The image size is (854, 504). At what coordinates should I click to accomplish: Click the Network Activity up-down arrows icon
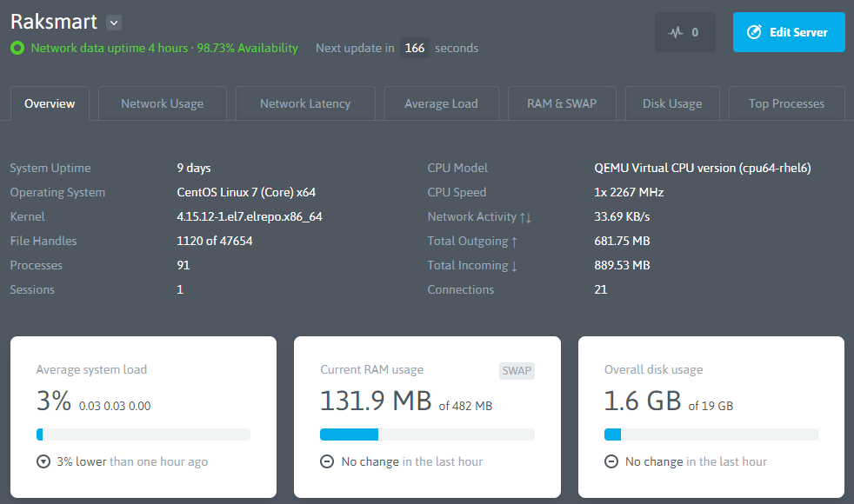click(525, 217)
